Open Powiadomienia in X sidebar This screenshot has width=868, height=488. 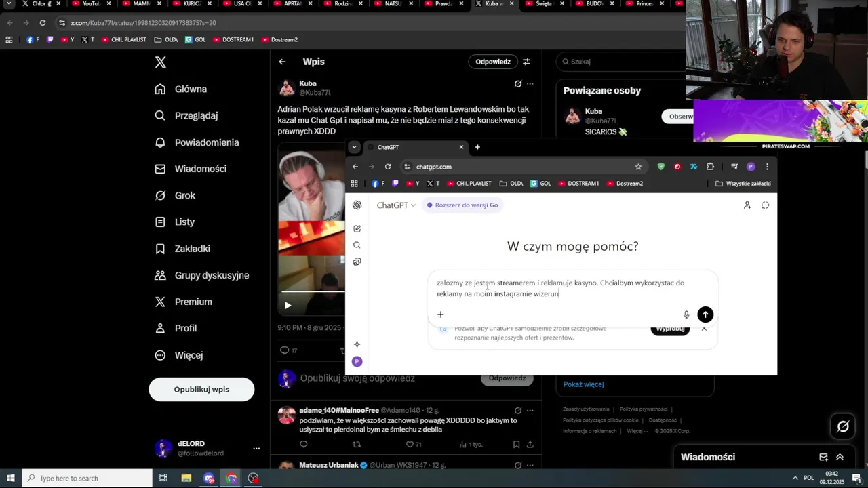(x=197, y=142)
